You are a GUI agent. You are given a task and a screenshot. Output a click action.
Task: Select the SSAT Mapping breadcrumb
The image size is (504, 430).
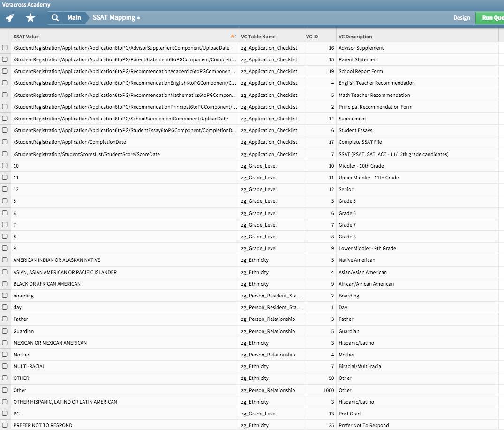[115, 18]
